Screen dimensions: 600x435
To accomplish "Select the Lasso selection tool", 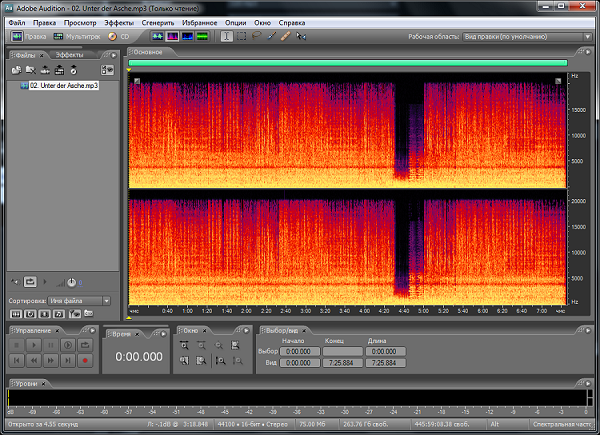I will [x=256, y=36].
